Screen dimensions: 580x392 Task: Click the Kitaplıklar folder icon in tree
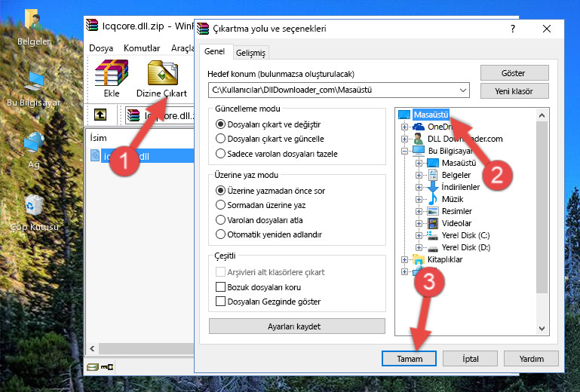[419, 259]
